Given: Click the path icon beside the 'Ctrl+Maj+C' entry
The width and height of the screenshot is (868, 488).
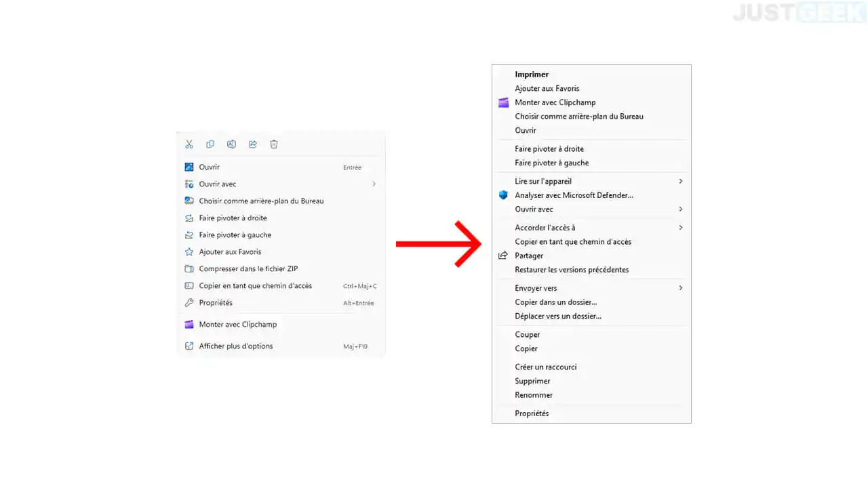Looking at the screenshot, I should [189, 285].
